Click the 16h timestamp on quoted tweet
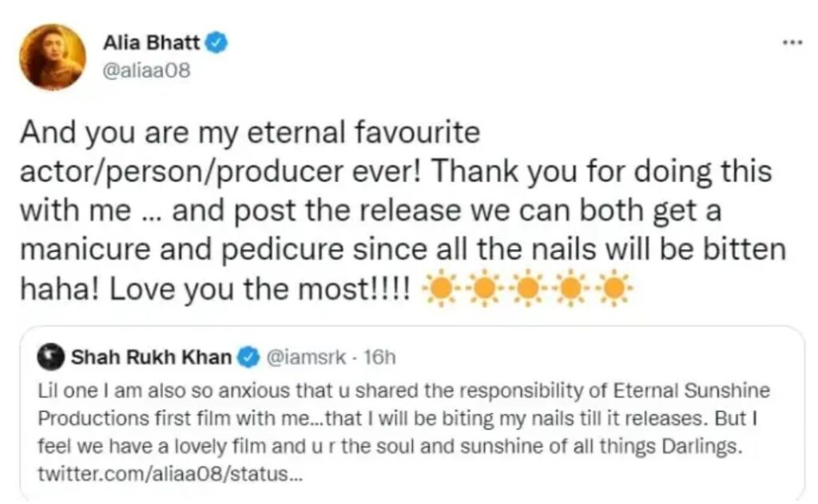 pos(378,357)
